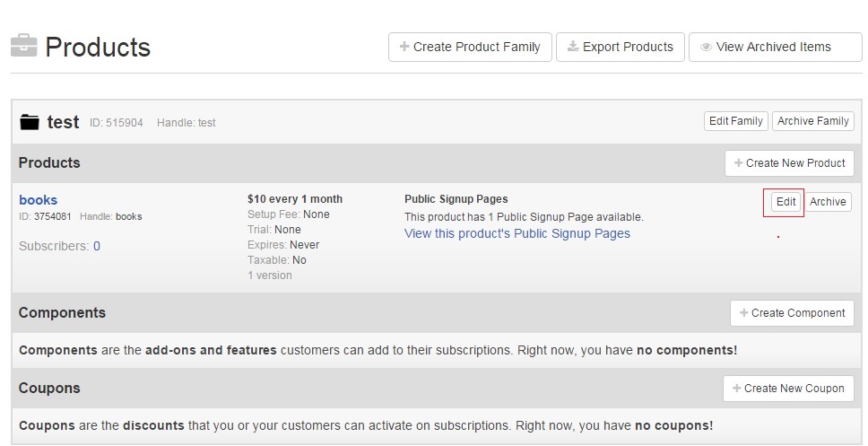Open the books product link
Image resolution: width=868 pixels, height=446 pixels.
(39, 200)
